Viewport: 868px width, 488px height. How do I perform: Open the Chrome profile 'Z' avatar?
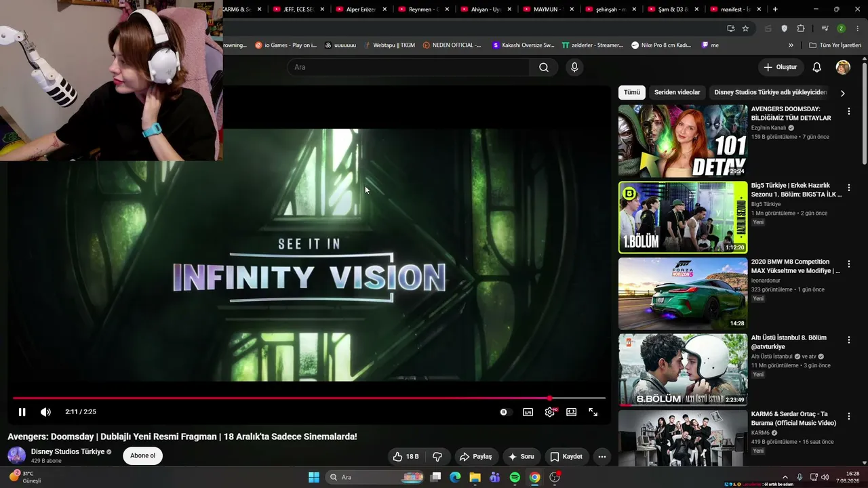(841, 28)
